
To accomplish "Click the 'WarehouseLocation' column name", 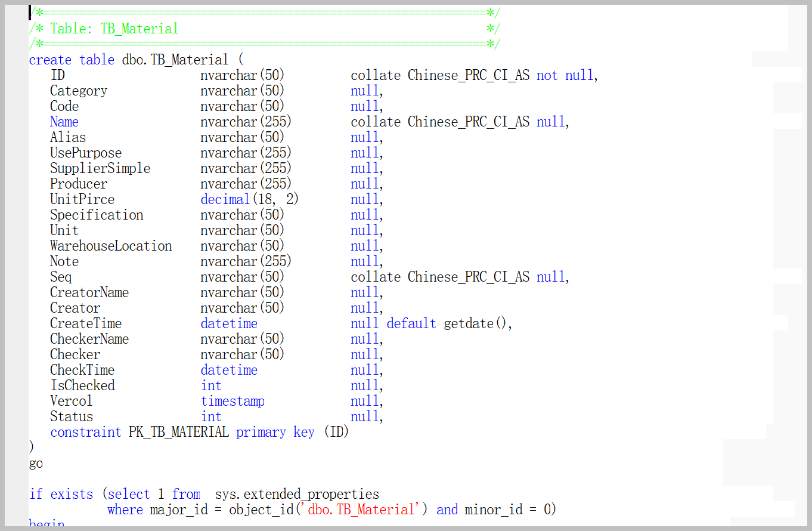I will [111, 246].
